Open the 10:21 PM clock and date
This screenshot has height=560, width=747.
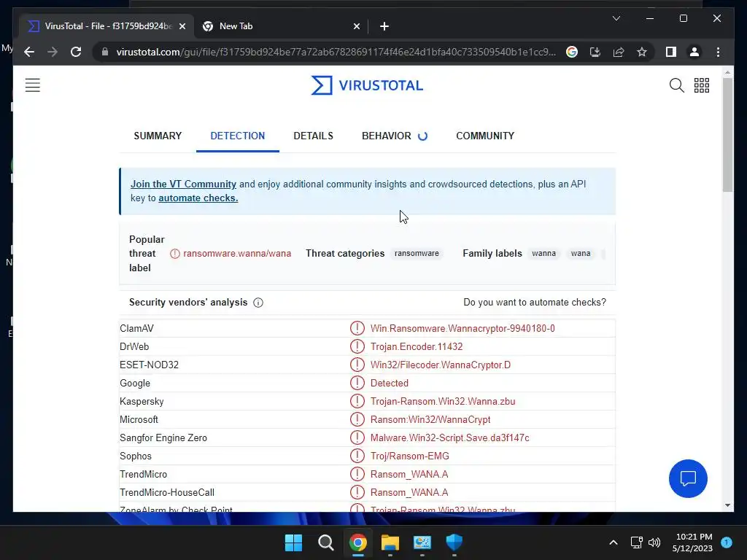[694, 542]
